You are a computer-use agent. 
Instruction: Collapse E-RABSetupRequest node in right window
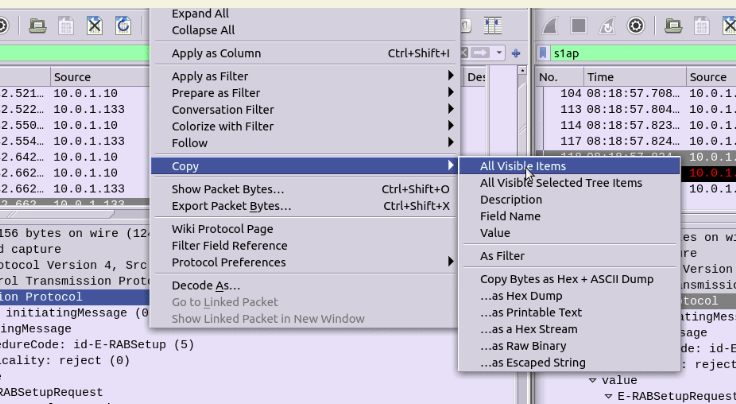609,396
